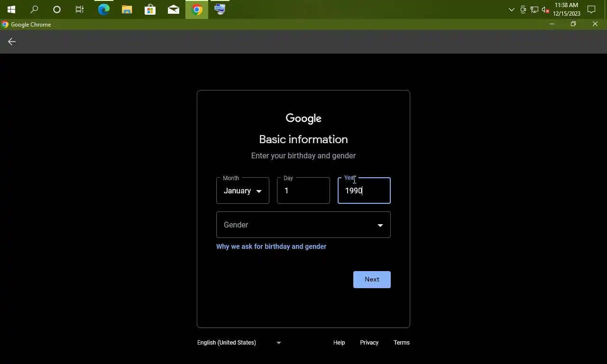Open the network status tray icon
Image resolution: width=607 pixels, height=364 pixels.
tap(534, 9)
